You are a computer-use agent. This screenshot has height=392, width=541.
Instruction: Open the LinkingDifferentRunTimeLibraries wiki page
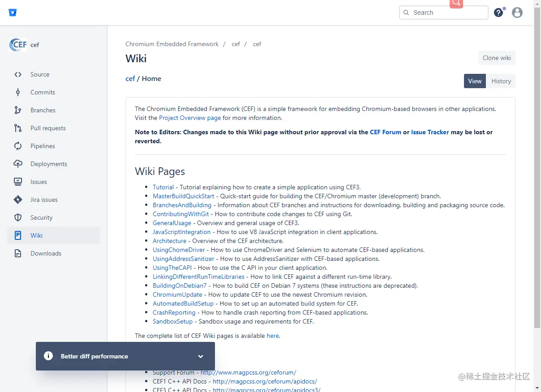coord(198,277)
